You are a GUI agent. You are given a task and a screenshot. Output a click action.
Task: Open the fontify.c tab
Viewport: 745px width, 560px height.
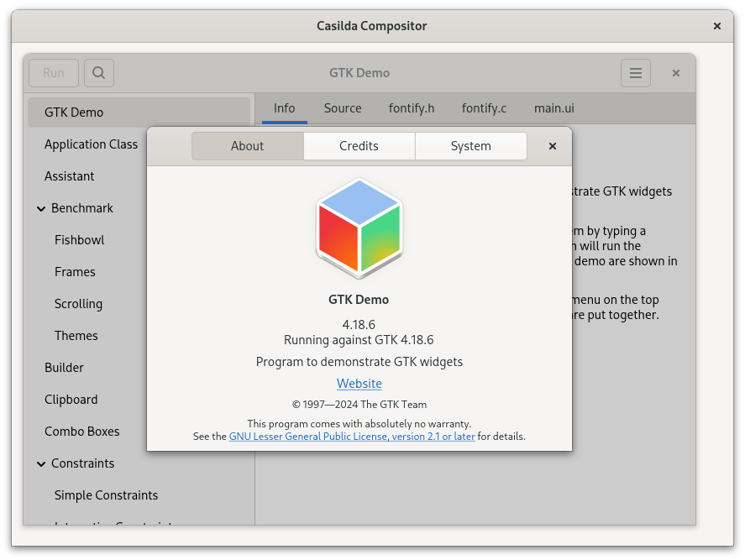tap(484, 108)
